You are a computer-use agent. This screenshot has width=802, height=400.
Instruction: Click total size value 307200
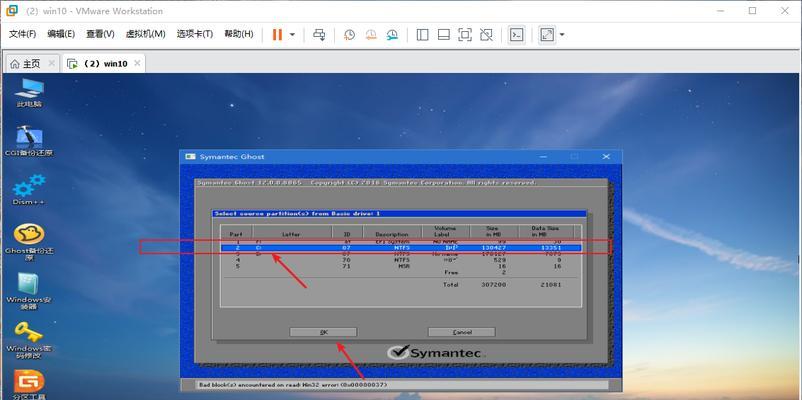tap(494, 284)
